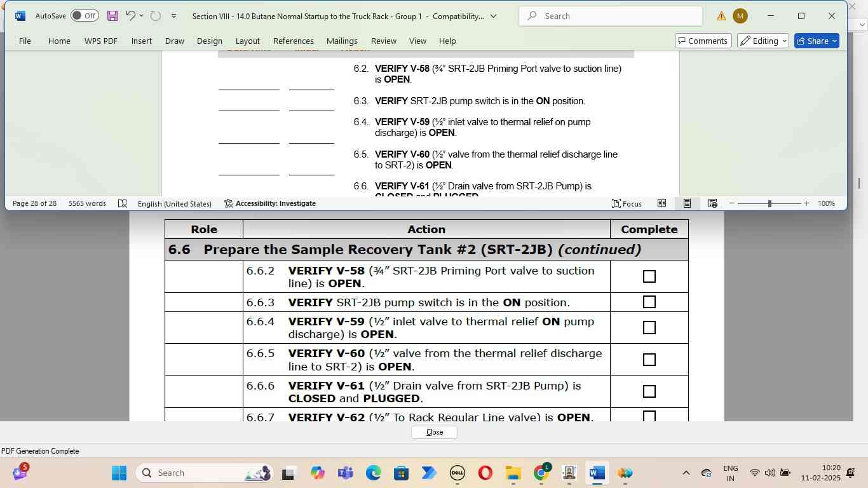Switch to the Home tab
The image size is (868, 488).
click(59, 41)
